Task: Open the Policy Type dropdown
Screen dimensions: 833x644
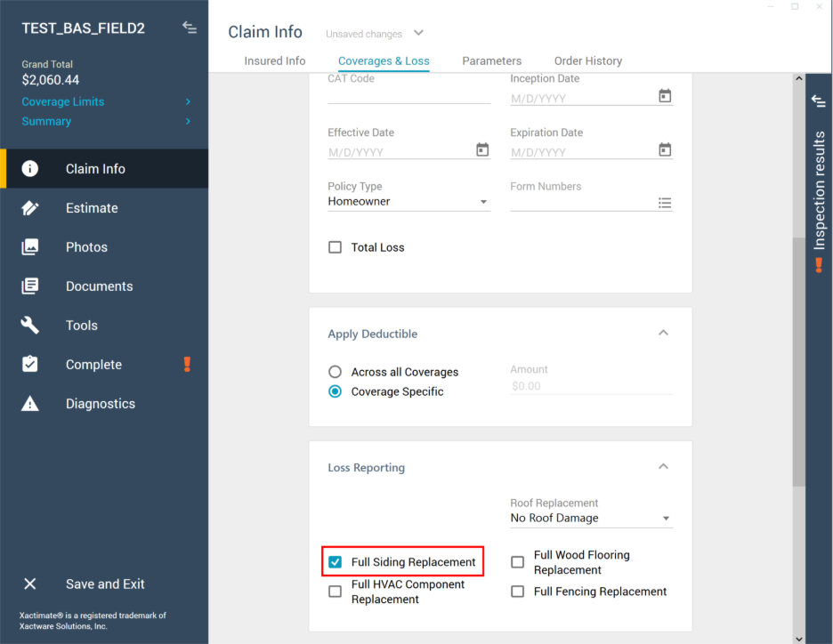Action: click(408, 202)
